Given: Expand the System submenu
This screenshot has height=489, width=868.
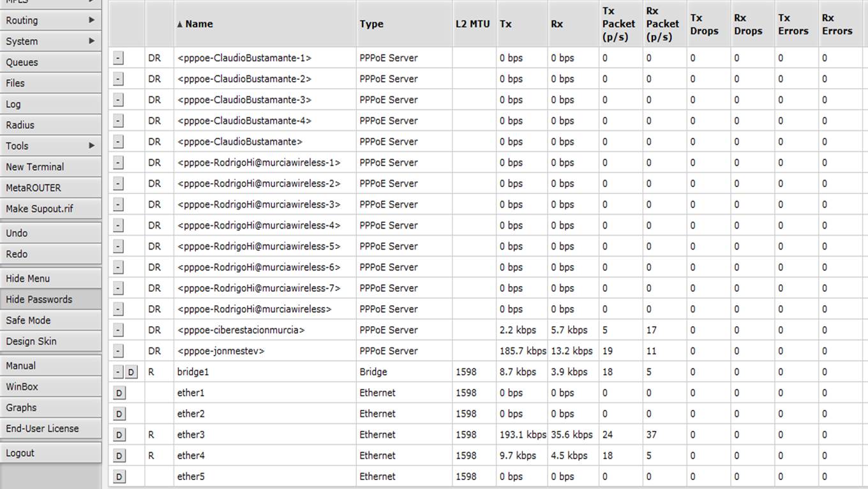Looking at the screenshot, I should [50, 41].
